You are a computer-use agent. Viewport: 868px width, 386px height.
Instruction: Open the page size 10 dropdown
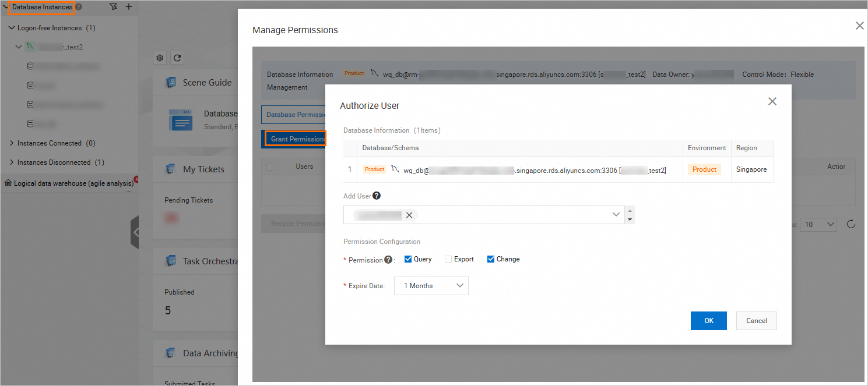point(819,224)
